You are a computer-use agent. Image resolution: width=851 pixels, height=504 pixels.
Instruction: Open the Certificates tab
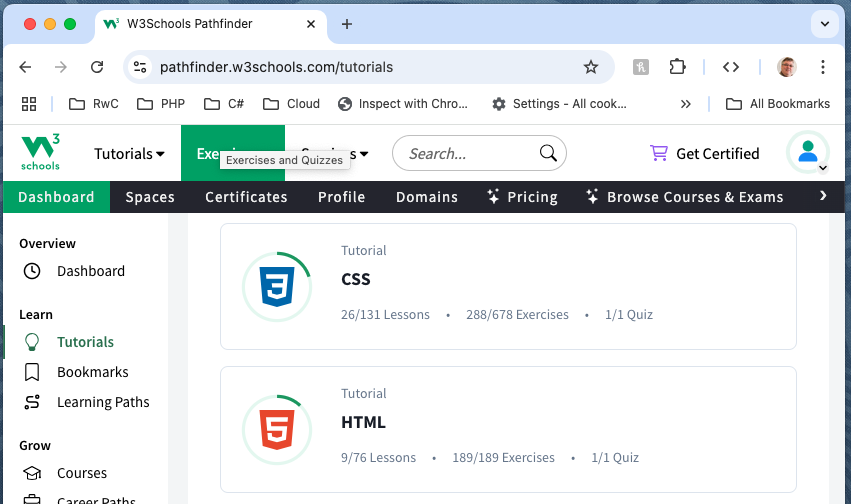coord(246,197)
